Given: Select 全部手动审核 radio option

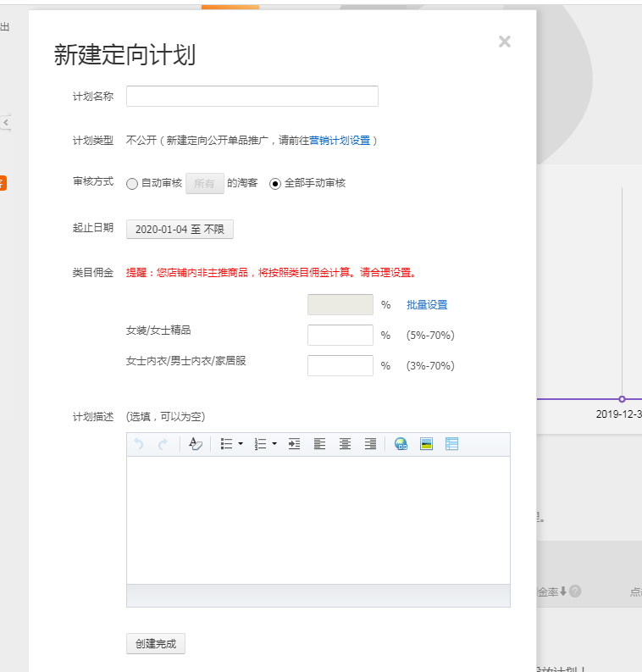Looking at the screenshot, I should 275,184.
